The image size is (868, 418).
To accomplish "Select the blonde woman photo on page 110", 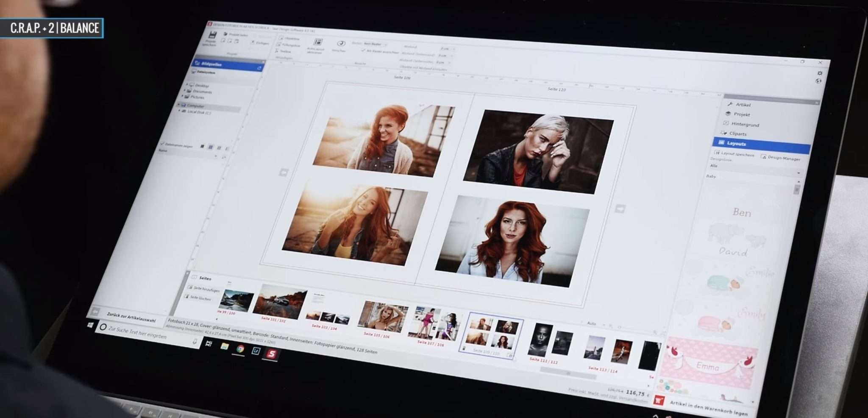I will pyautogui.click(x=538, y=151).
